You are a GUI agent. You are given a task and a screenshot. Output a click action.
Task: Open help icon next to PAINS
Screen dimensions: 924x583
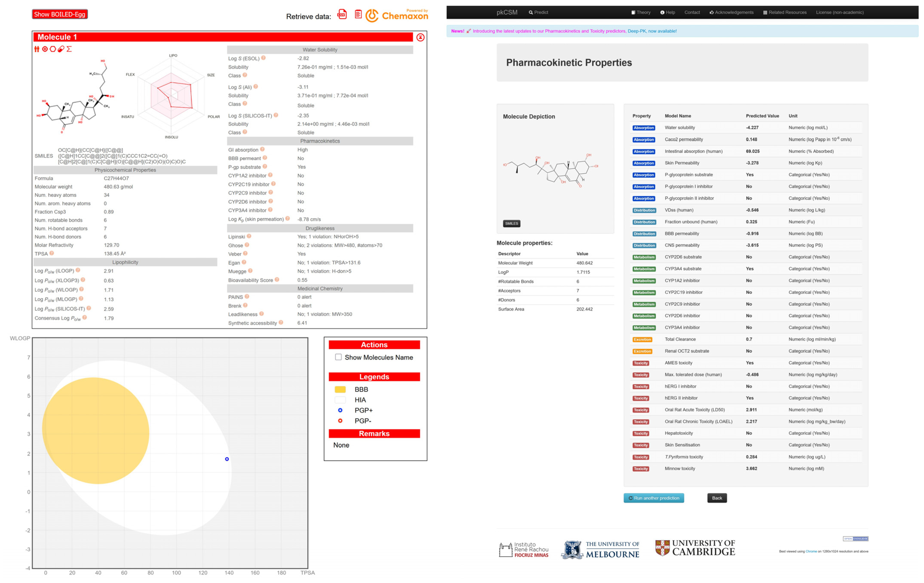[x=247, y=297]
